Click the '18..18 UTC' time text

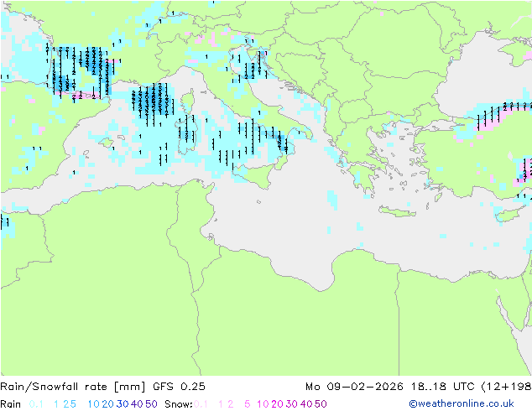(443, 387)
